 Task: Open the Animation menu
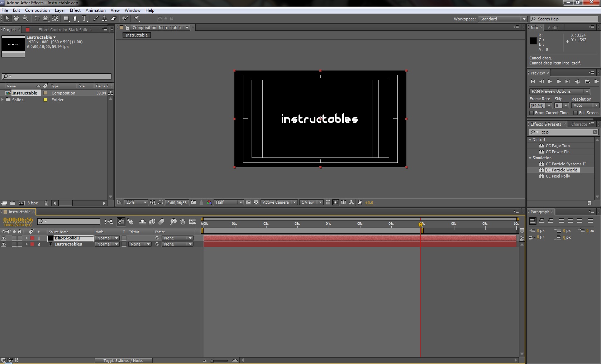(96, 10)
